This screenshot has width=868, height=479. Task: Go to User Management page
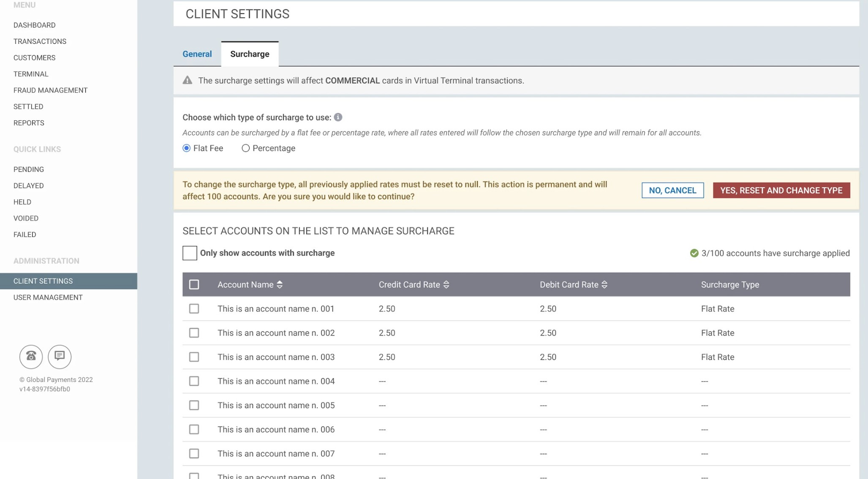click(48, 298)
